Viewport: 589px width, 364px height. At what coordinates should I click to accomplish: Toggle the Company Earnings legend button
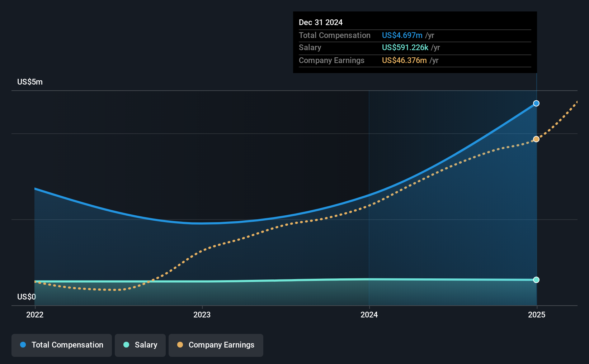click(x=216, y=345)
